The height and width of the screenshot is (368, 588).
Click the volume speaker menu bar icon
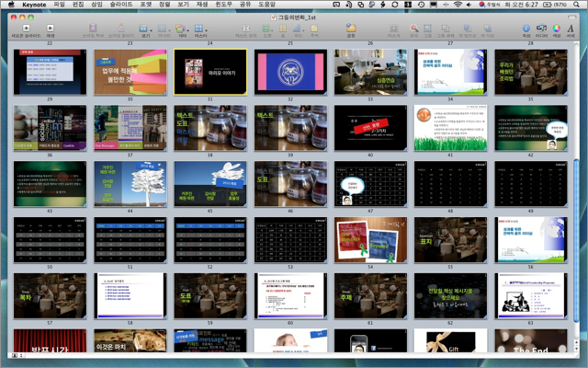(x=469, y=5)
